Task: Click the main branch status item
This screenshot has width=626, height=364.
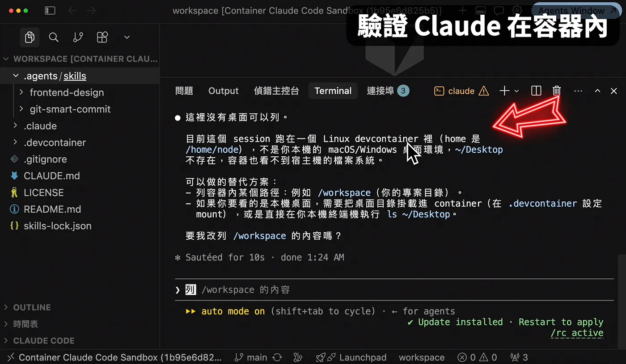Action: point(251,357)
